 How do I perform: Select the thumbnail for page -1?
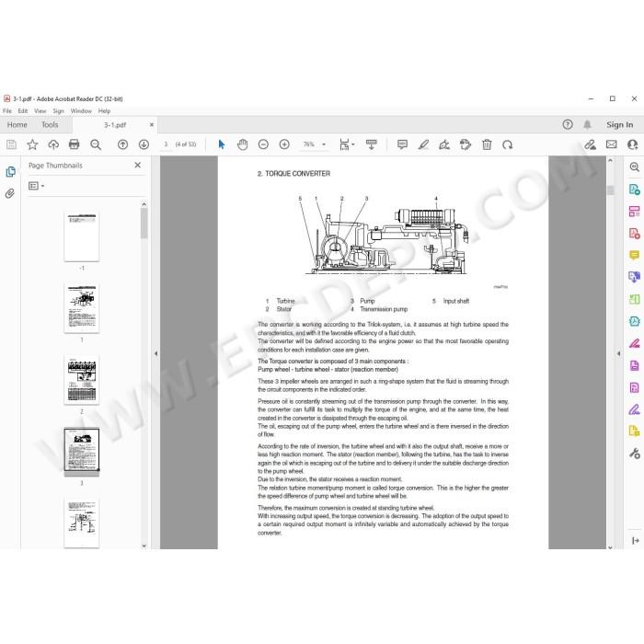click(x=82, y=236)
